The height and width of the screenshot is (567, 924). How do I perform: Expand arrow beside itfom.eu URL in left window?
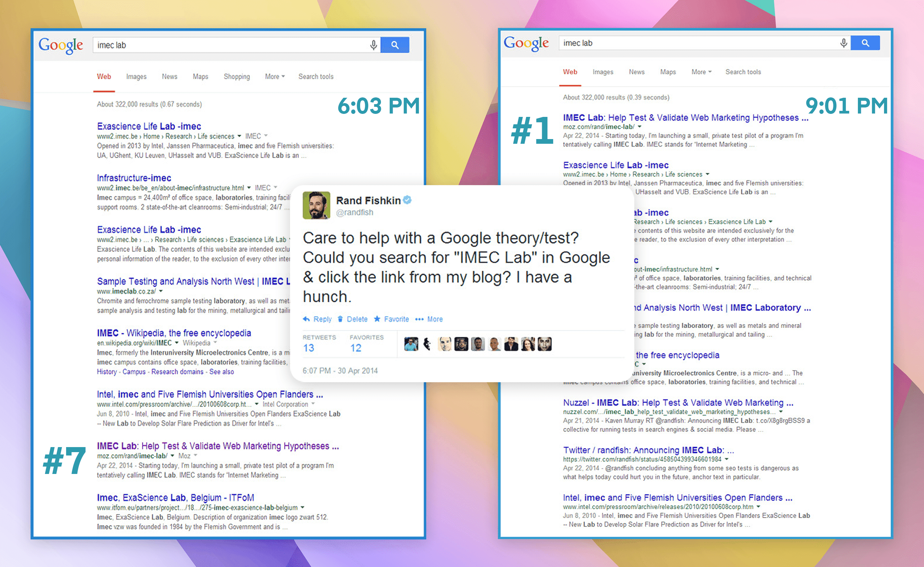302,507
